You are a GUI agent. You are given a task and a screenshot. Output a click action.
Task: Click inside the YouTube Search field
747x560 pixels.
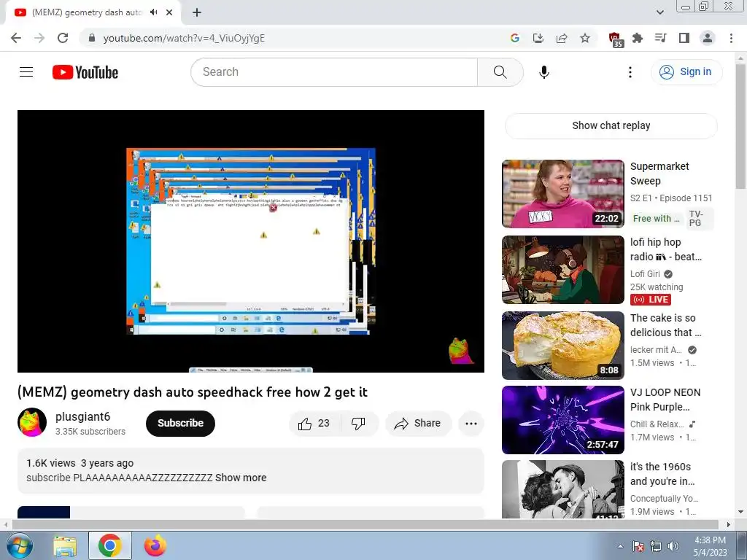pyautogui.click(x=334, y=72)
